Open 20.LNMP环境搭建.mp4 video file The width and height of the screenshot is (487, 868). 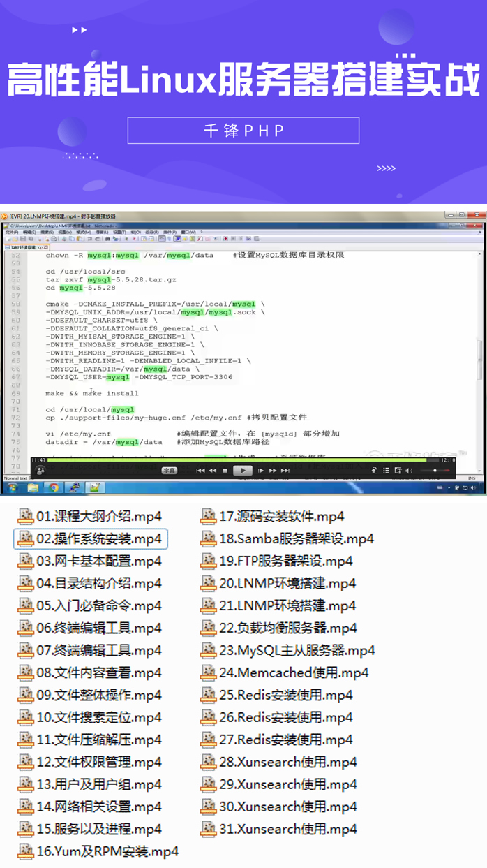click(279, 584)
